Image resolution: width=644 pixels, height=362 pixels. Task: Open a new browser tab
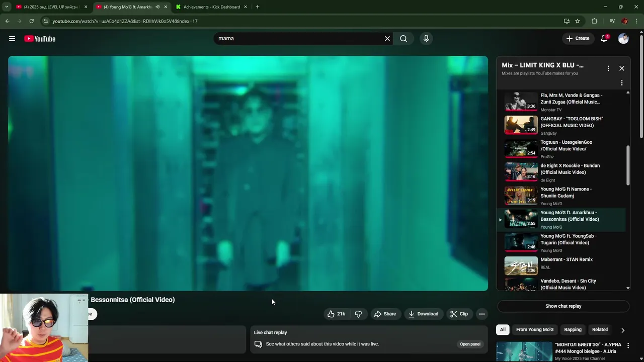click(258, 7)
